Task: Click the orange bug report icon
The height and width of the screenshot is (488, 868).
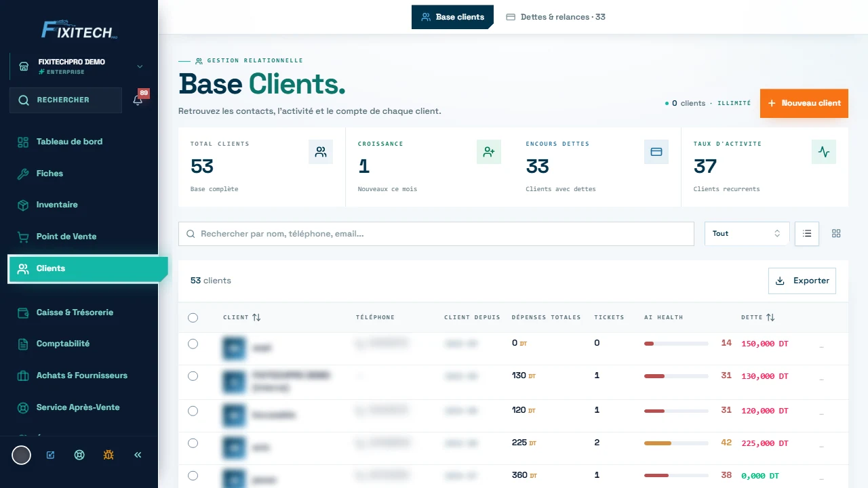Action: point(108,455)
